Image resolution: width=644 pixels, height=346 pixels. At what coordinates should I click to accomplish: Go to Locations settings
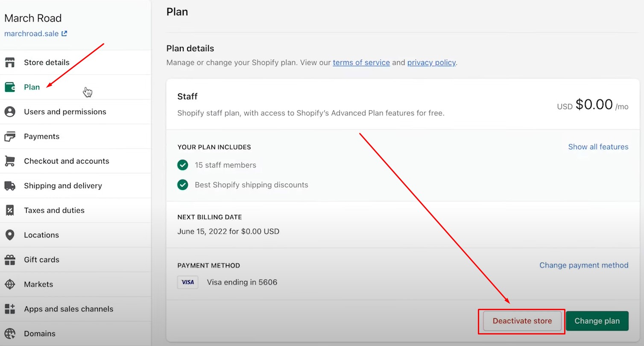coord(75,235)
